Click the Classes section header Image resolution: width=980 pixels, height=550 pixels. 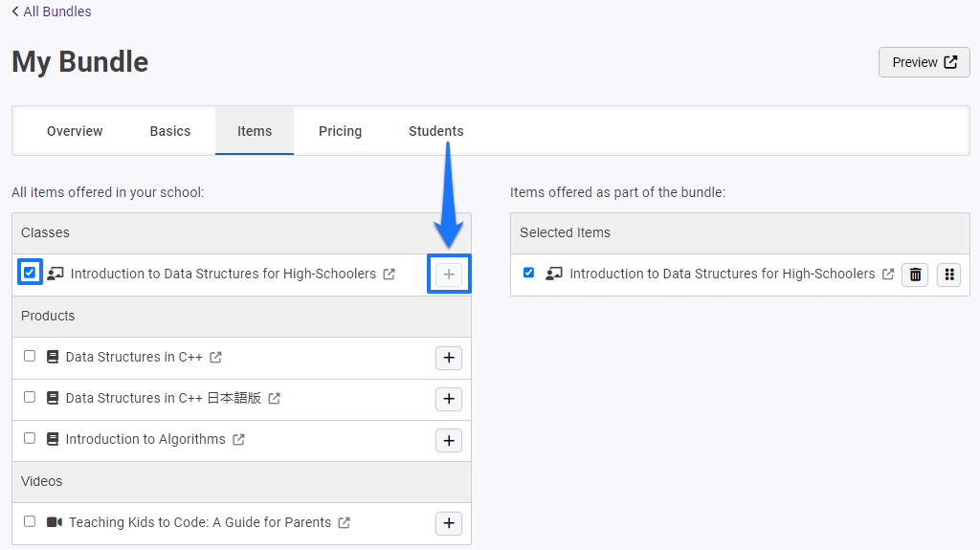[x=241, y=232]
